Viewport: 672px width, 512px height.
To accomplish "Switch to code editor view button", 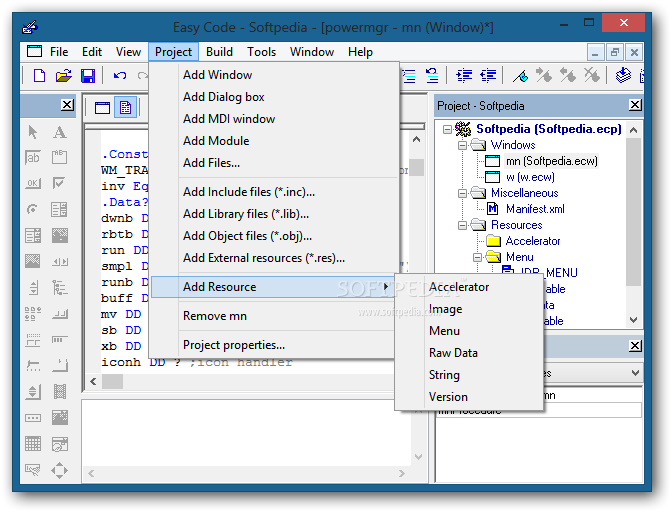I will click(126, 108).
